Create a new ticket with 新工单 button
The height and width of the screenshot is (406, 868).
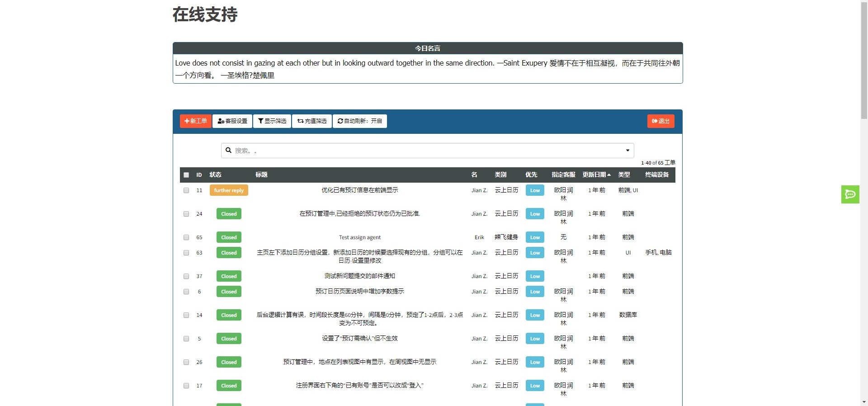click(x=196, y=121)
